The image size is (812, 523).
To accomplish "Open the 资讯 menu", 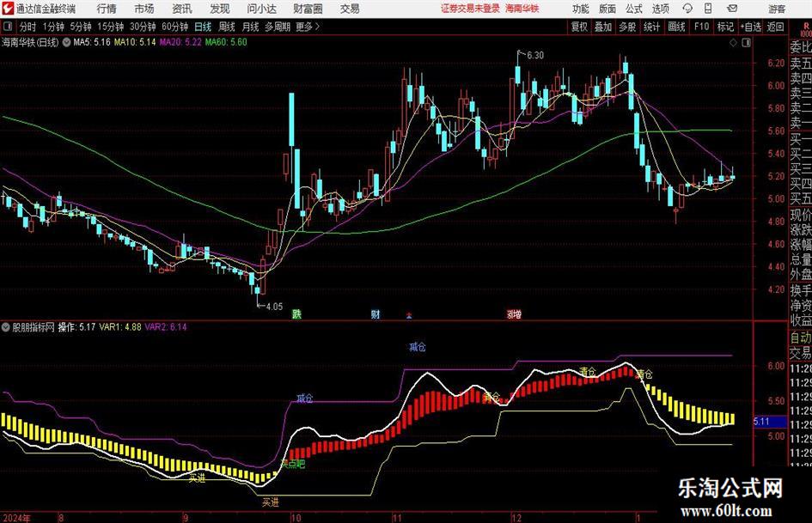I will (182, 9).
